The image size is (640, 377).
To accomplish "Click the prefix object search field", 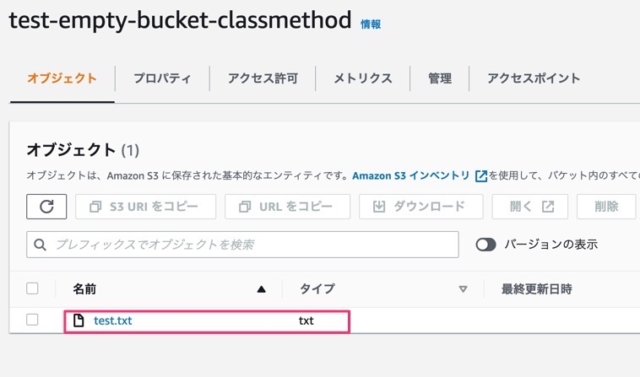I will click(242, 244).
